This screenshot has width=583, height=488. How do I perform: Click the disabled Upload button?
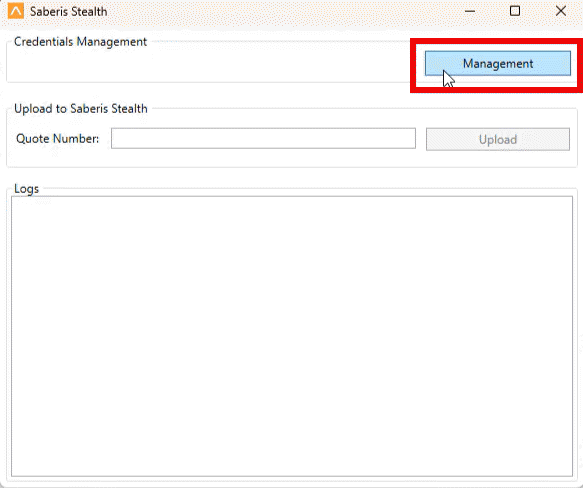497,139
